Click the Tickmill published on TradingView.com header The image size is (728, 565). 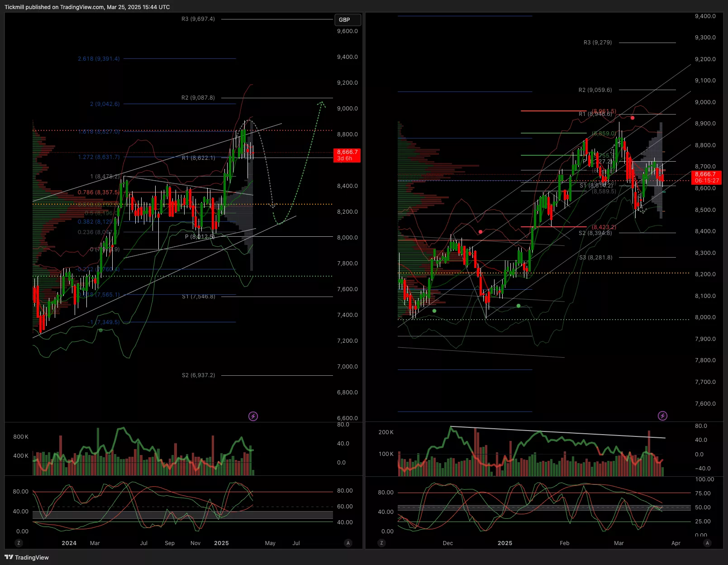point(87,7)
